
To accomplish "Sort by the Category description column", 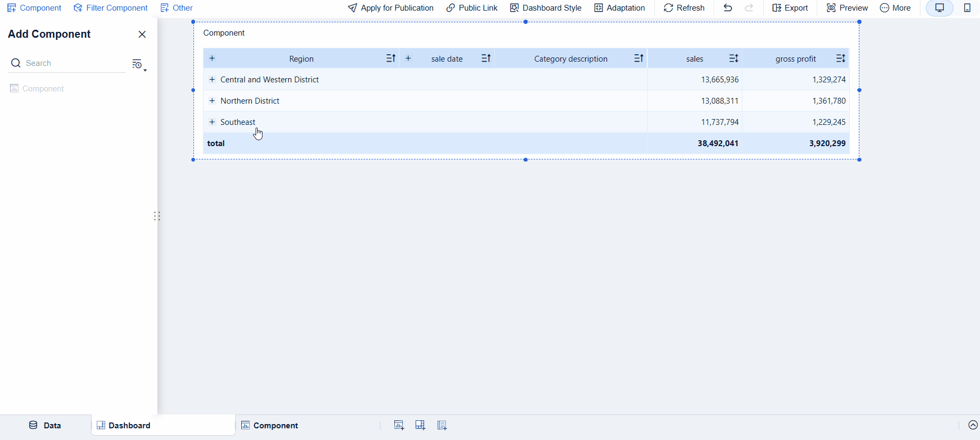I will pos(639,58).
